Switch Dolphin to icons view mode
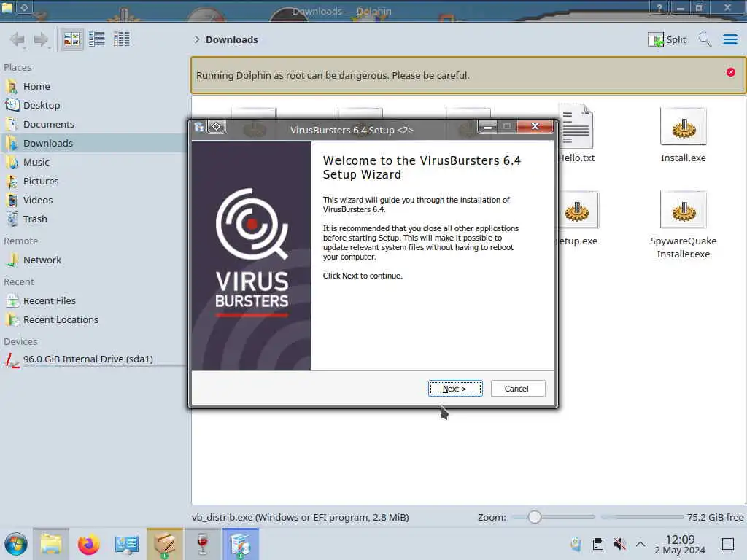Image resolution: width=747 pixels, height=560 pixels. point(71,39)
